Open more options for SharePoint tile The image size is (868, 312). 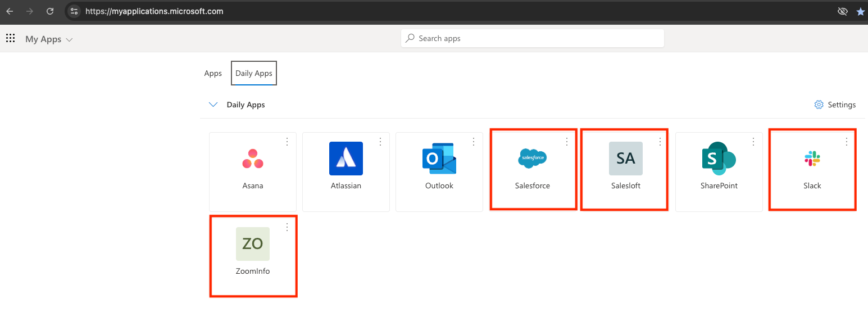(753, 142)
